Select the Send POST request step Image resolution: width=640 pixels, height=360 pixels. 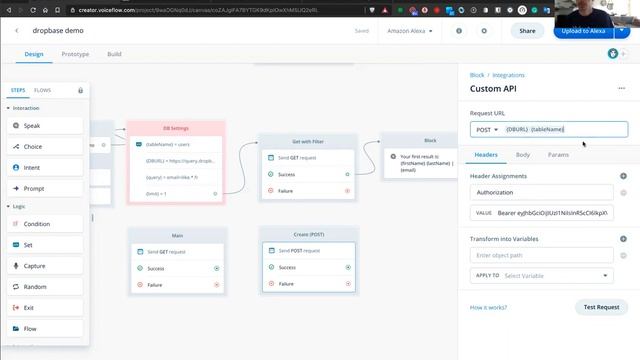coord(309,251)
